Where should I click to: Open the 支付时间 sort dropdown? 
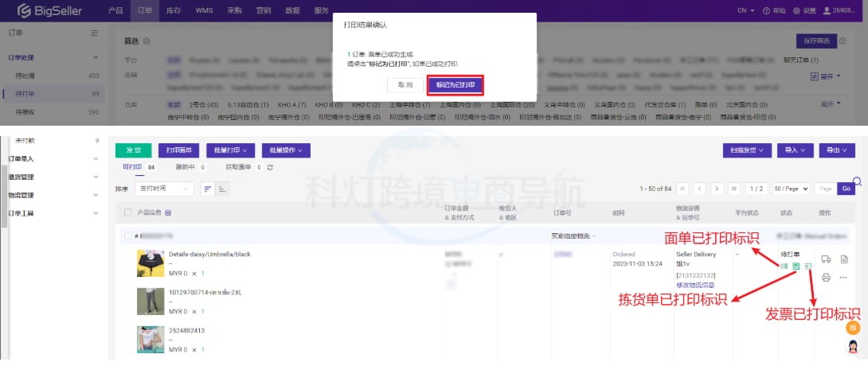(x=164, y=189)
